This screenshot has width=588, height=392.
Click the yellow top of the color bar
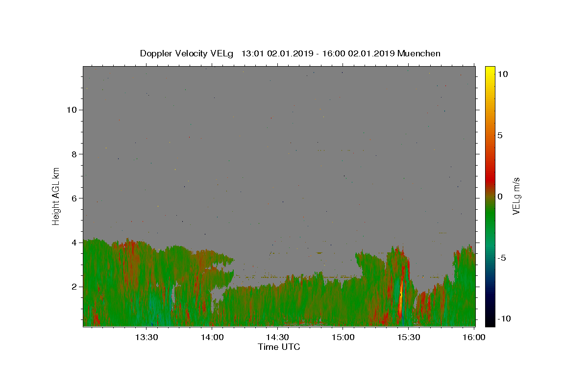point(490,70)
